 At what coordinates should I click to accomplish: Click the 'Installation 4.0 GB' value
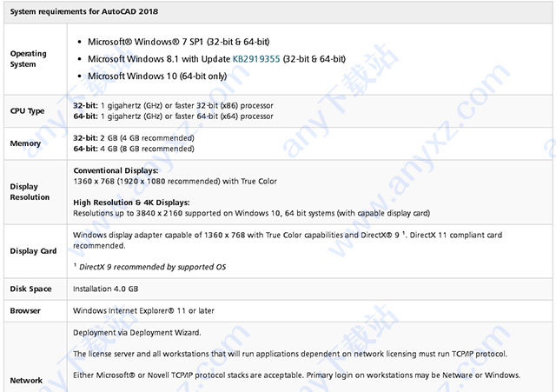point(106,289)
